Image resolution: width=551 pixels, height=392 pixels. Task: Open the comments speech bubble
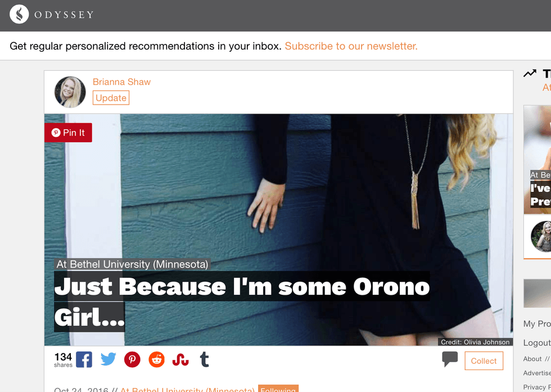(x=450, y=359)
